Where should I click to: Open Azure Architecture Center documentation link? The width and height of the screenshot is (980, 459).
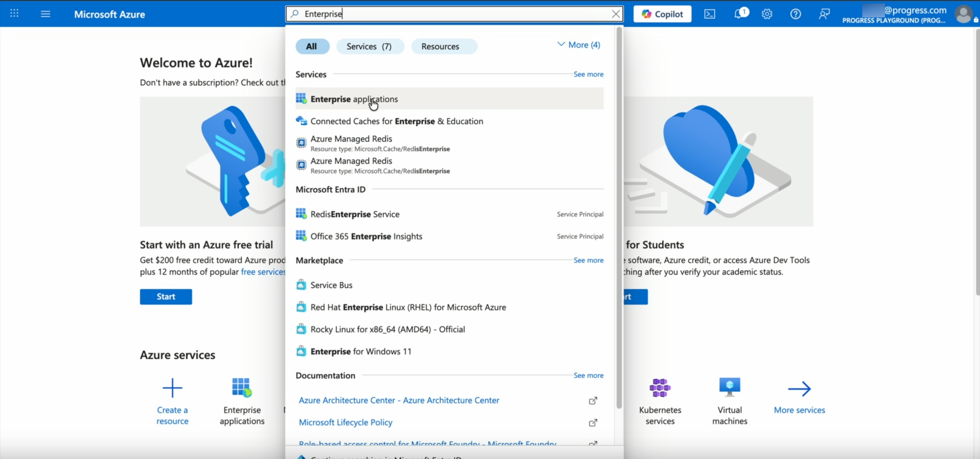pyautogui.click(x=399, y=400)
